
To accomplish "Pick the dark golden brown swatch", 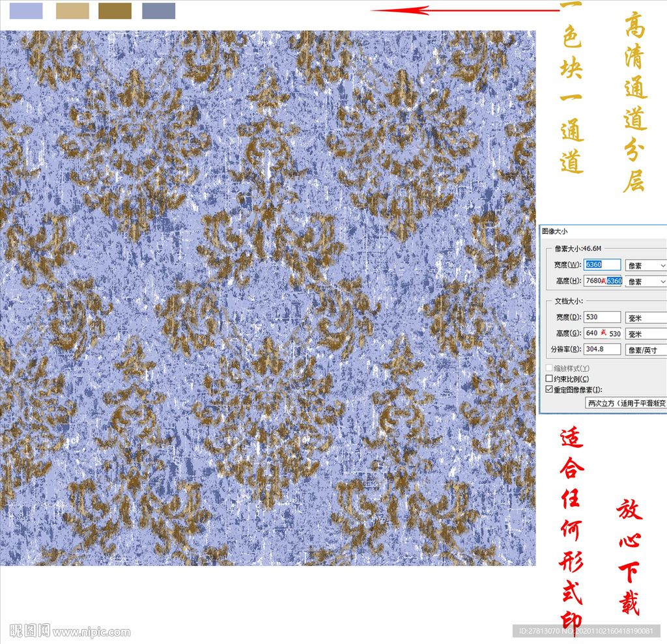I will [115, 11].
